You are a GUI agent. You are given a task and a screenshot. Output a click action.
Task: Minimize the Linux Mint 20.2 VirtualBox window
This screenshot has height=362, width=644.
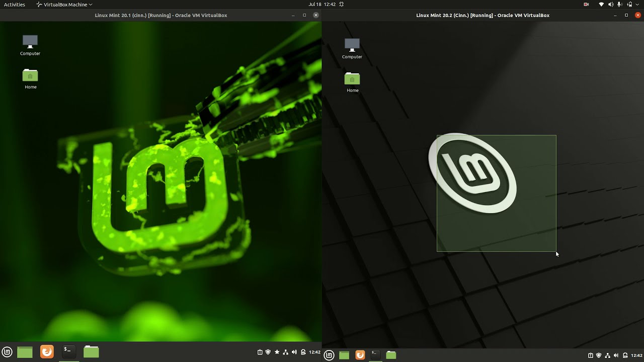coord(615,15)
